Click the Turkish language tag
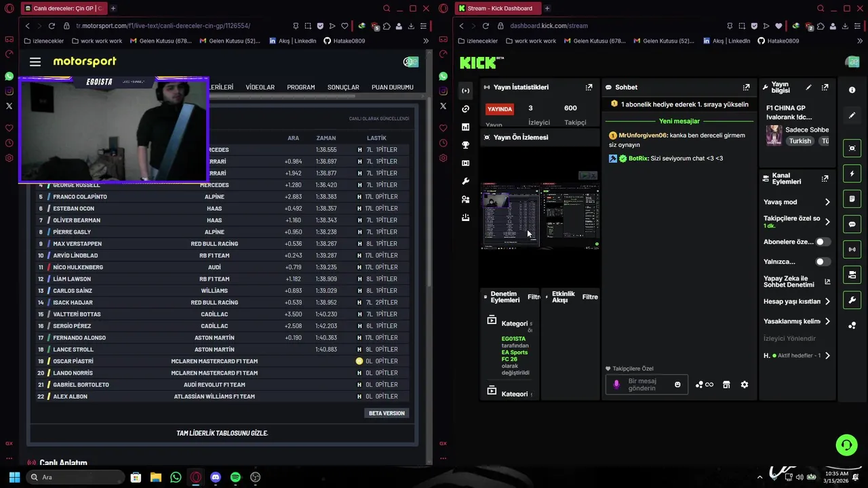The image size is (868, 488). pos(800,141)
